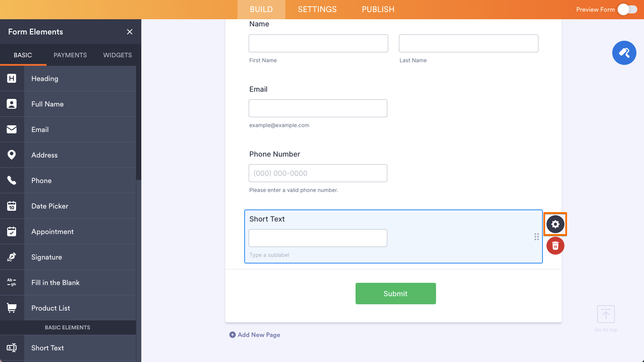Click the Phone handset icon
644x362 pixels.
pos(12,181)
